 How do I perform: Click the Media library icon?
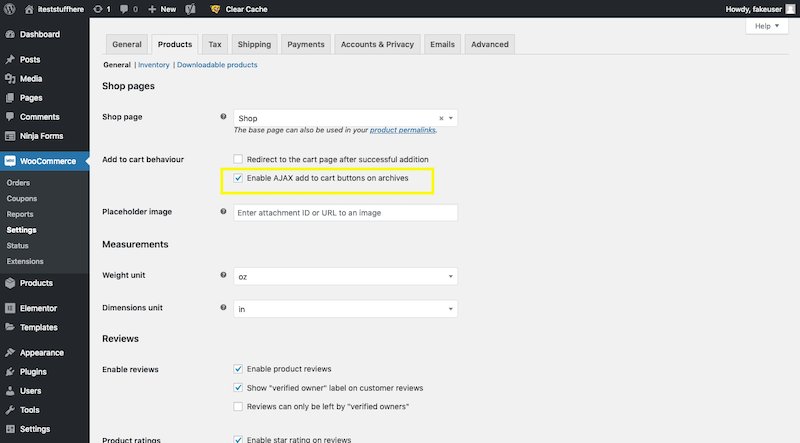[x=10, y=79]
